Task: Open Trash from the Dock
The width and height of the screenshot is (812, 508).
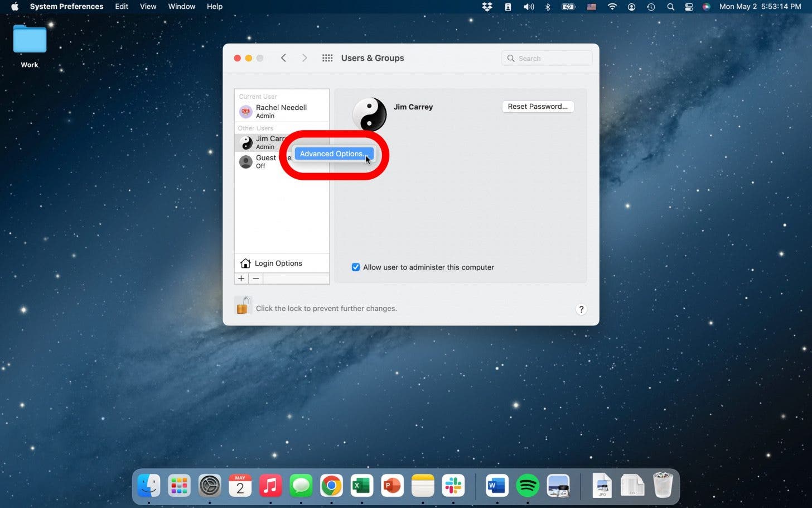Action: tap(663, 485)
